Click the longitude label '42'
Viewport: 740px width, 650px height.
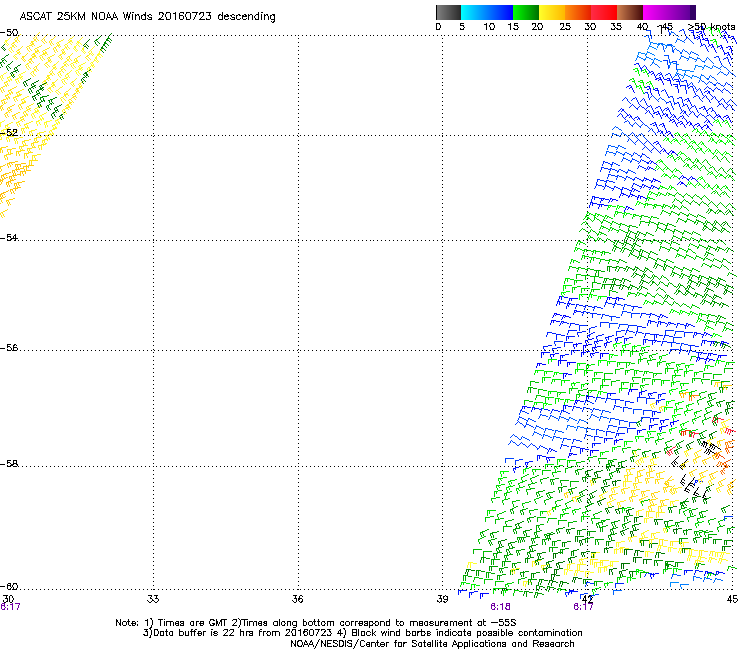tap(587, 599)
